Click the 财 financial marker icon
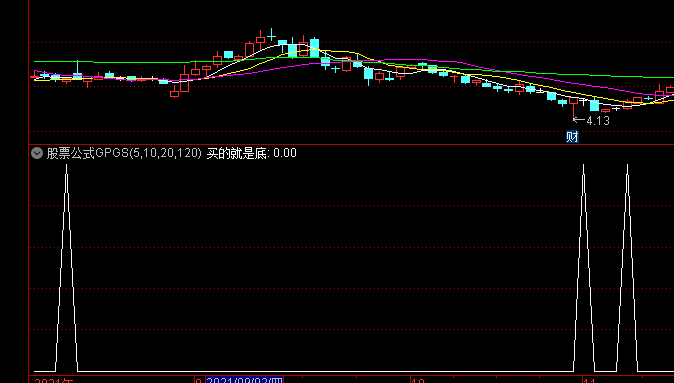The height and width of the screenshot is (383, 674). pos(572,137)
